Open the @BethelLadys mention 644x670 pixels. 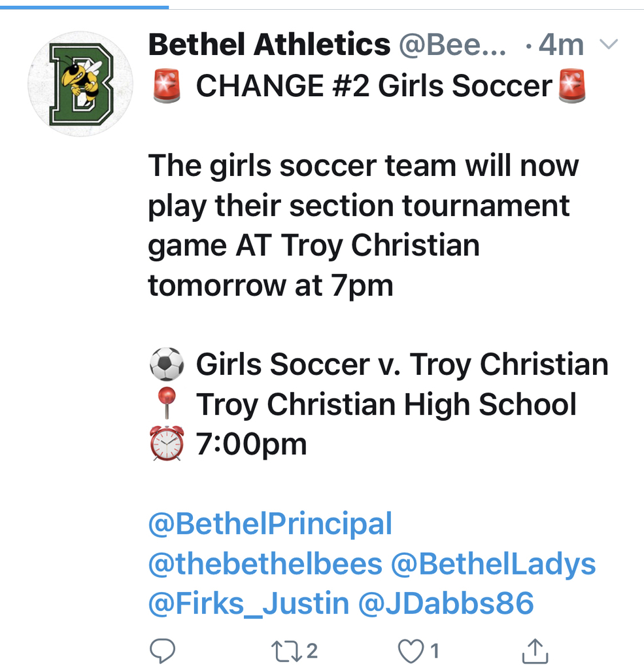(493, 563)
